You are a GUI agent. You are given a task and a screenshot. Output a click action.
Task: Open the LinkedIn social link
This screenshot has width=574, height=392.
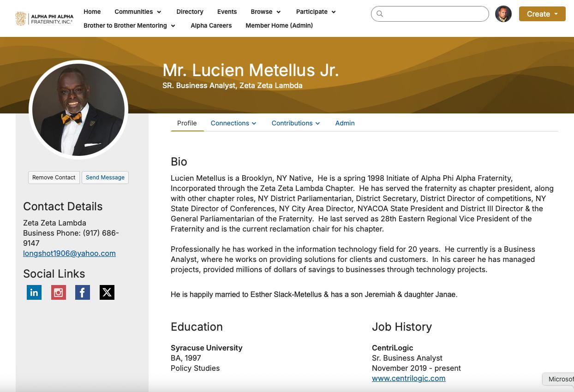pos(34,292)
